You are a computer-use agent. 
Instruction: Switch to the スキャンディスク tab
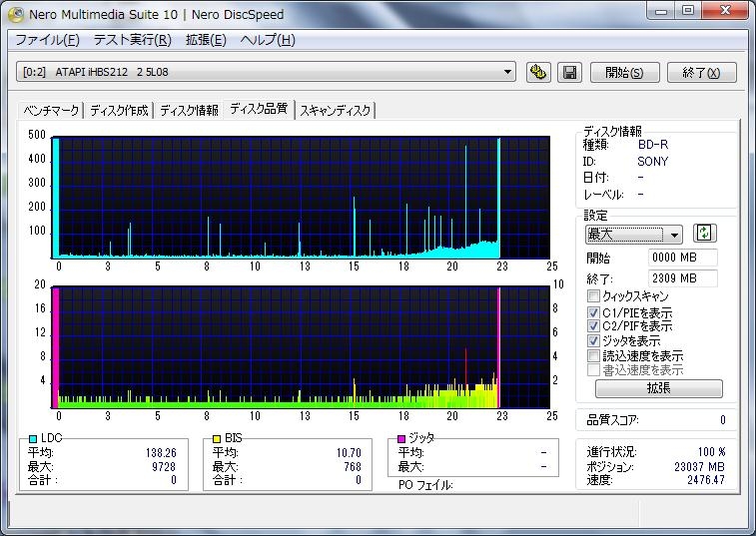tap(336, 111)
